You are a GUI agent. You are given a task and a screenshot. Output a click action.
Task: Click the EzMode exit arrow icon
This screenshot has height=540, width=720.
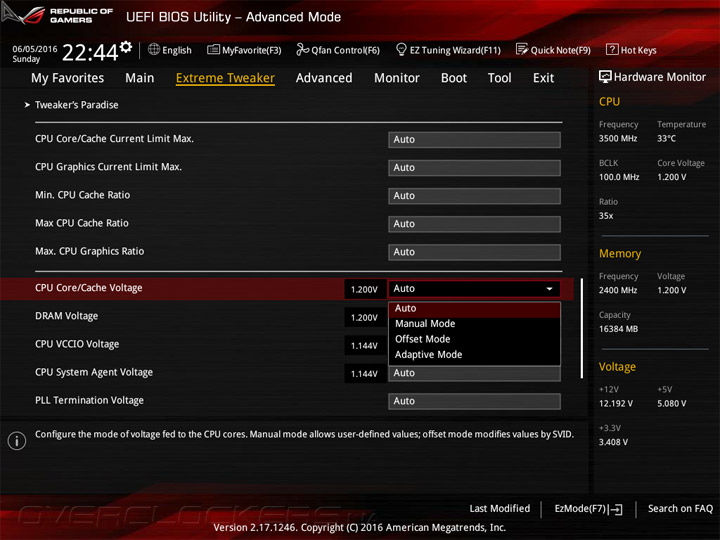[616, 509]
